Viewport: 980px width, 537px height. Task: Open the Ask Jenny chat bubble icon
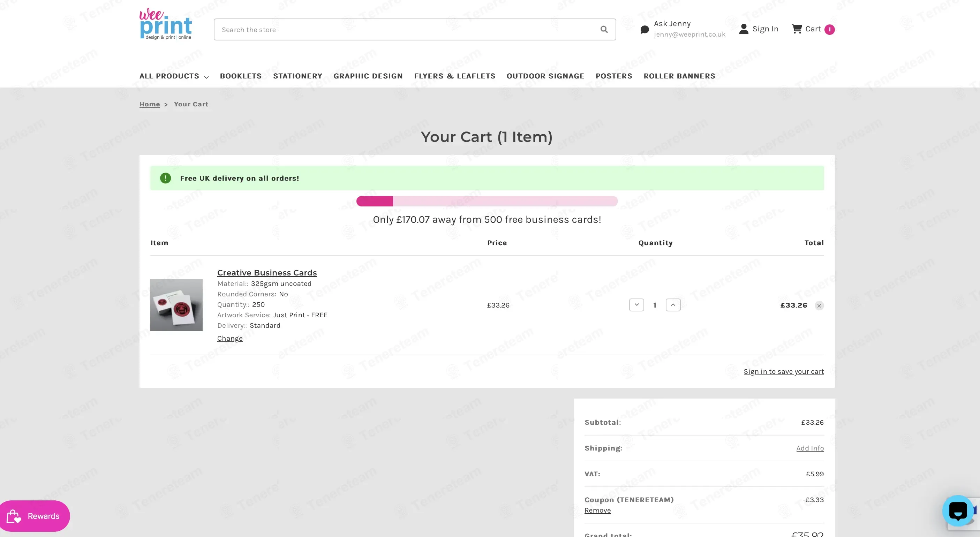pos(644,29)
